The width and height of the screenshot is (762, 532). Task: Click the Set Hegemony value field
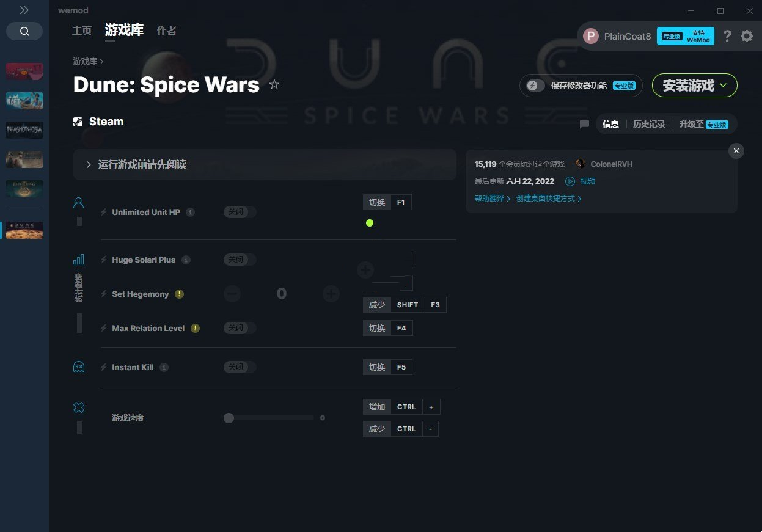pyautogui.click(x=281, y=294)
